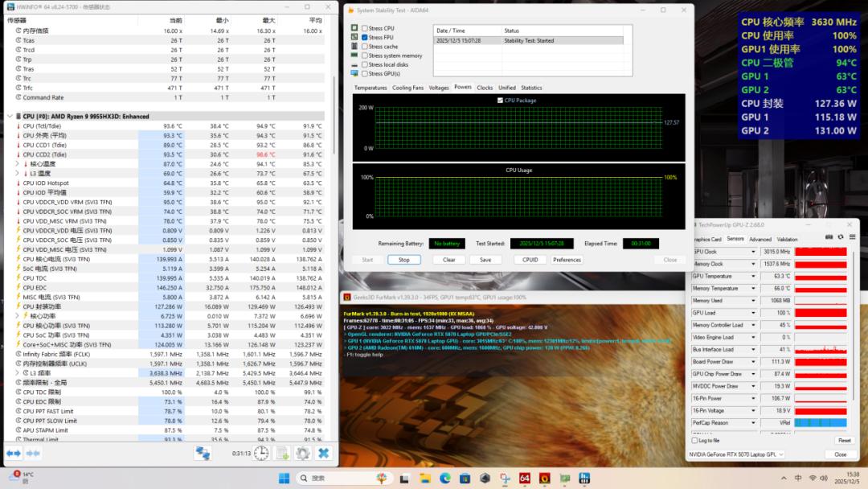This screenshot has width=868, height=489.
Task: Expand the L3 频率 tree row
Action: click(x=18, y=373)
